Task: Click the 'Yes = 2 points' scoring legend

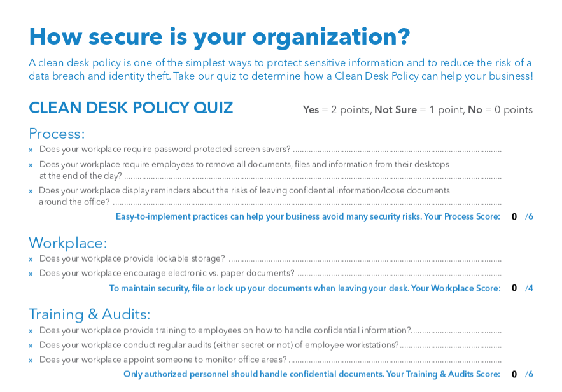Action: tap(337, 110)
